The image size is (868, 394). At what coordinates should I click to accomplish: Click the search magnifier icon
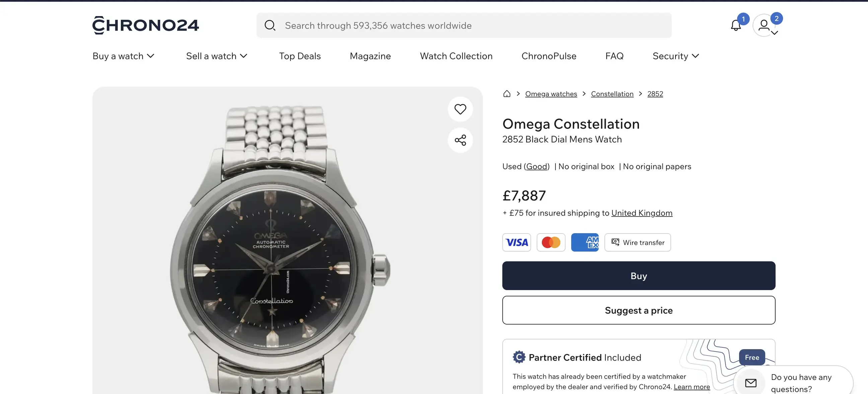pos(270,25)
